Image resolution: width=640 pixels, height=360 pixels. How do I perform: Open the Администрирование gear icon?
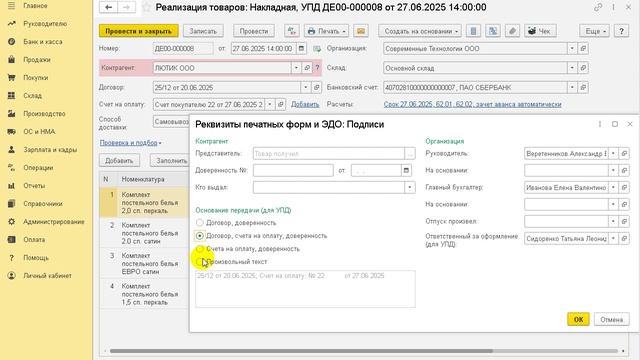[x=11, y=222]
